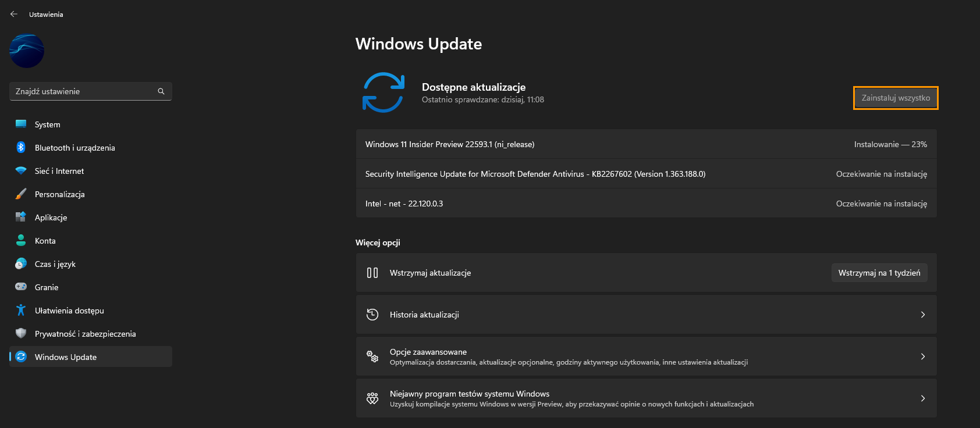Screen dimensions: 980x428
Task: Click the search magnifier icon
Action: (161, 91)
